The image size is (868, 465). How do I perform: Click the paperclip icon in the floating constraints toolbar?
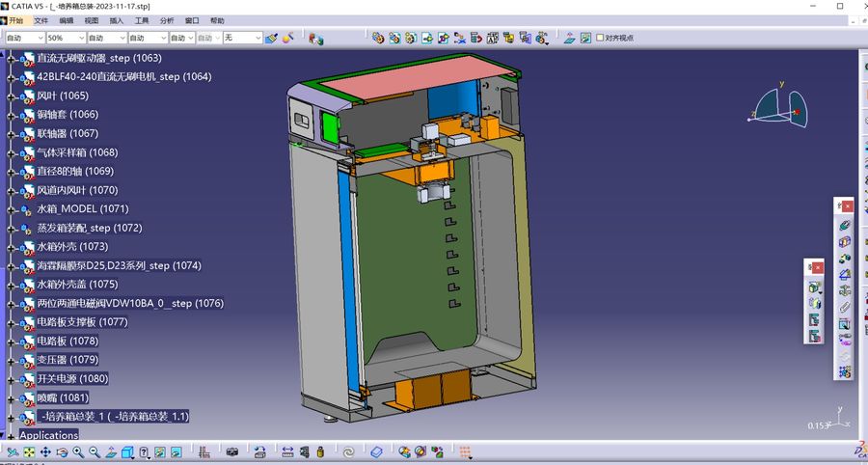(x=844, y=307)
